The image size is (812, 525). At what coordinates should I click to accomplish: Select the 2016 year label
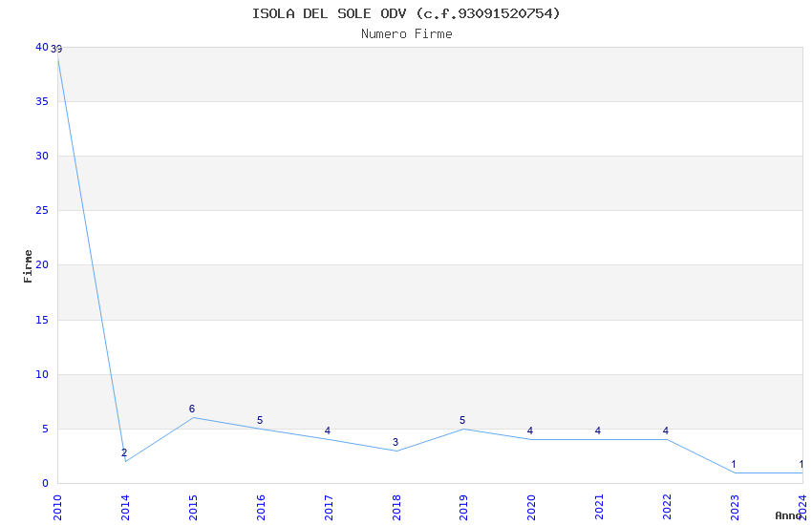click(261, 508)
